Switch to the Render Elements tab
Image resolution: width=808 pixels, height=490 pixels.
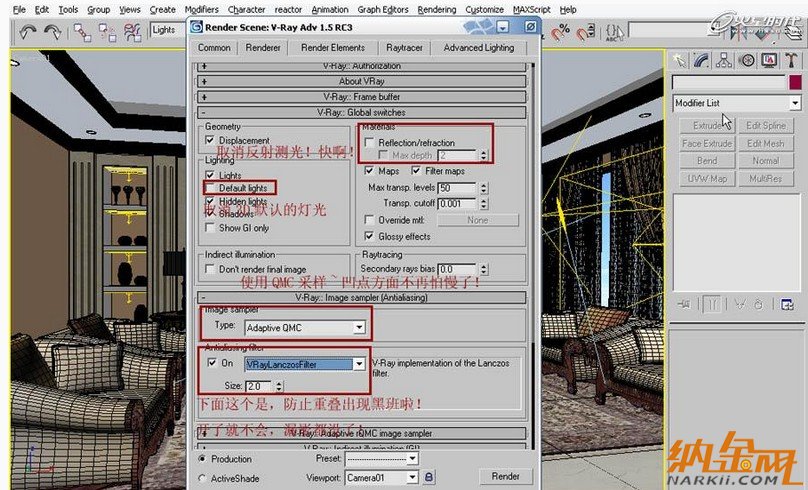[333, 47]
